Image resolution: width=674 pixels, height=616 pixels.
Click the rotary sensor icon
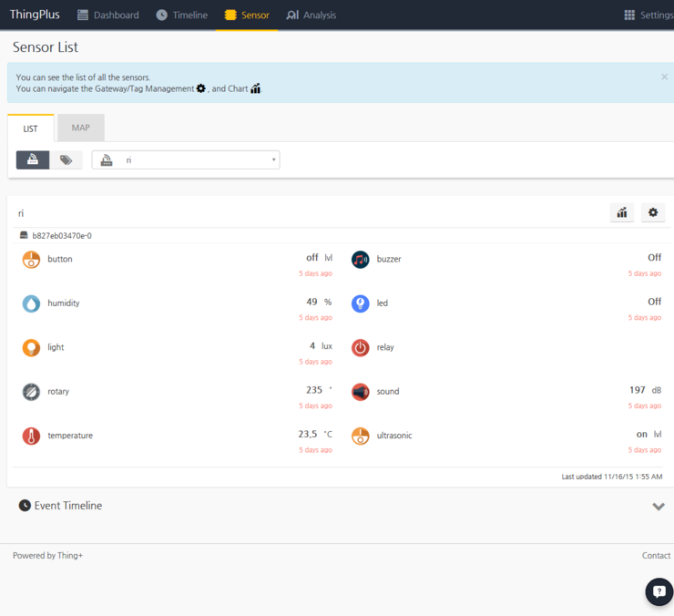coord(31,392)
